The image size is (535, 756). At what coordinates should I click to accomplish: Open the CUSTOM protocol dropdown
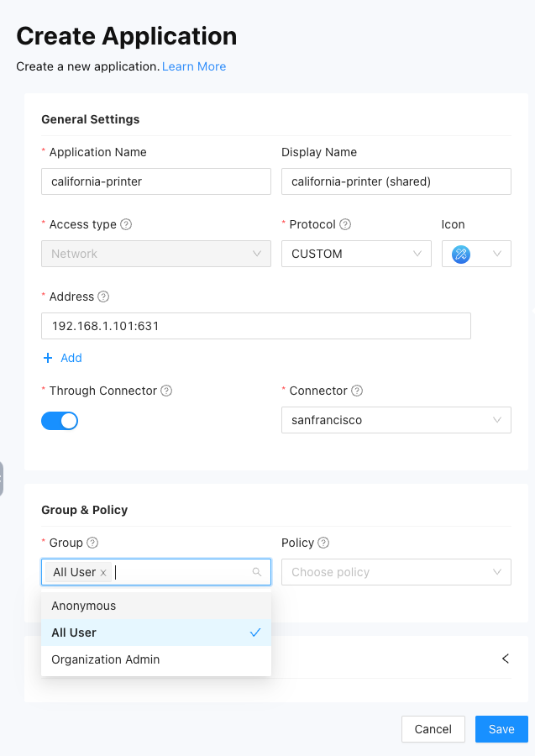point(356,254)
